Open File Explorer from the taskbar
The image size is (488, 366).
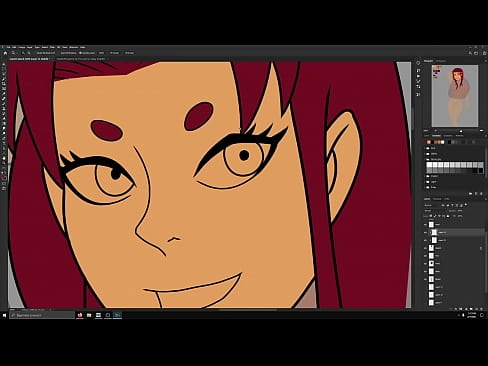[x=89, y=315]
